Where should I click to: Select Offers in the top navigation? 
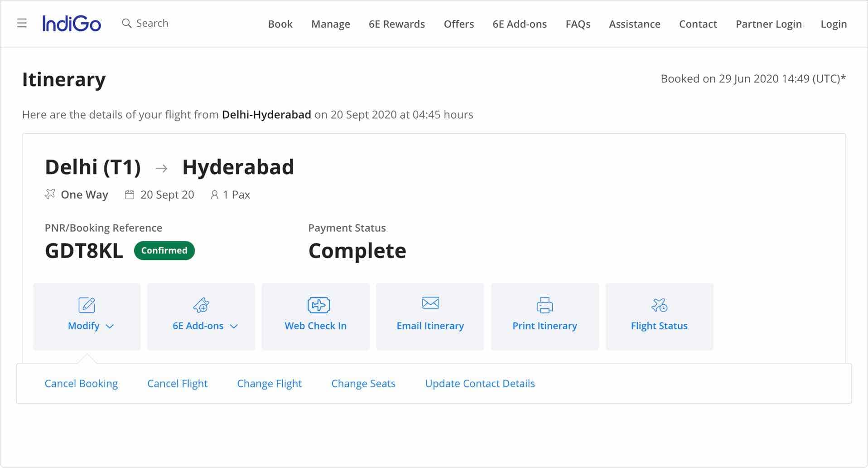pyautogui.click(x=458, y=24)
